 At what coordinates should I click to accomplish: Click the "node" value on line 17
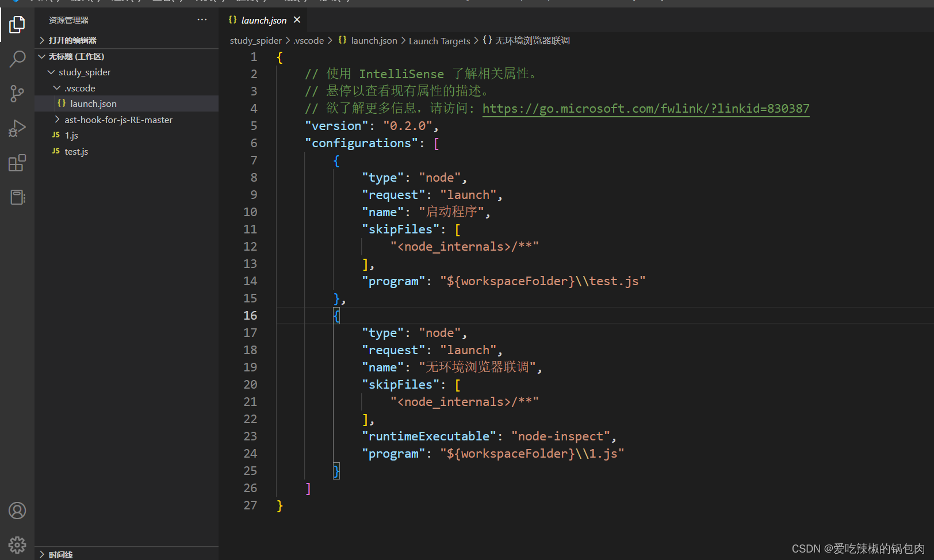[439, 333]
